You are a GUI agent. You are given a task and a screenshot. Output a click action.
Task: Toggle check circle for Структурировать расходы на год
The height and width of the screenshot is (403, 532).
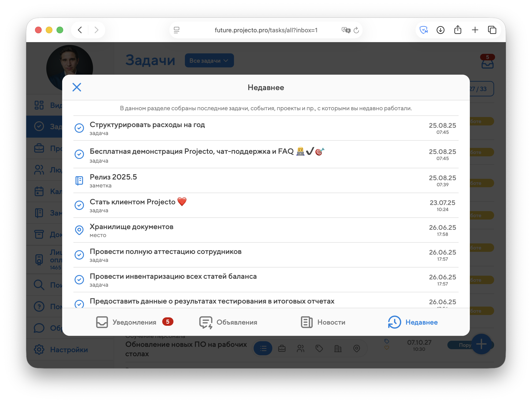(x=79, y=128)
